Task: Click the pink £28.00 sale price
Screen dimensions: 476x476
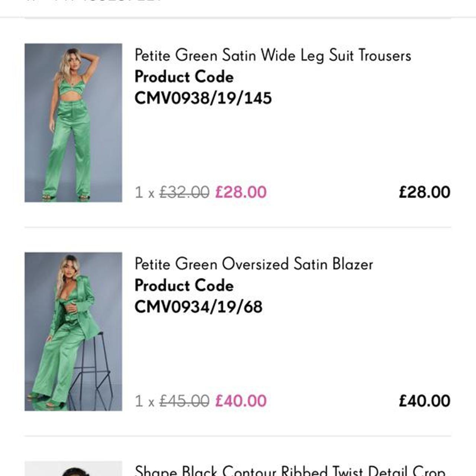Action: pyautogui.click(x=241, y=192)
